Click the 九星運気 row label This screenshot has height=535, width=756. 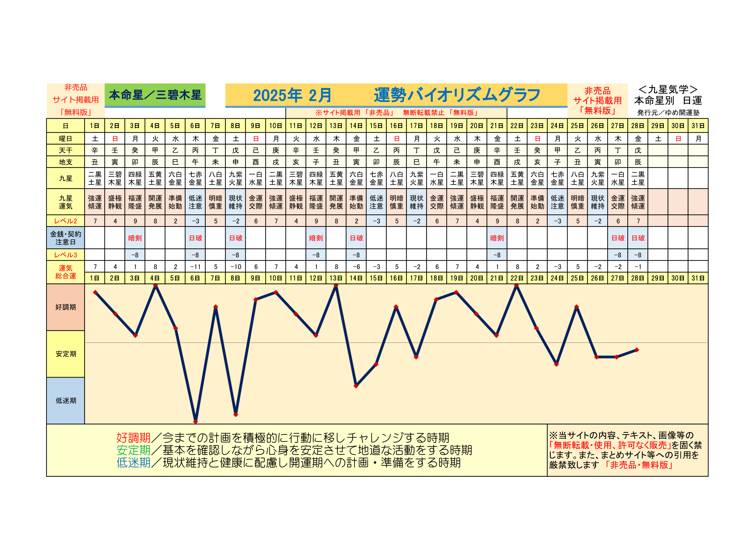click(66, 202)
